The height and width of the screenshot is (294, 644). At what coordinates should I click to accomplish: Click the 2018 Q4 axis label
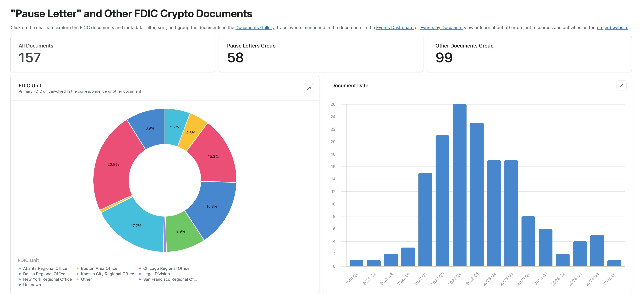pyautogui.click(x=352, y=279)
